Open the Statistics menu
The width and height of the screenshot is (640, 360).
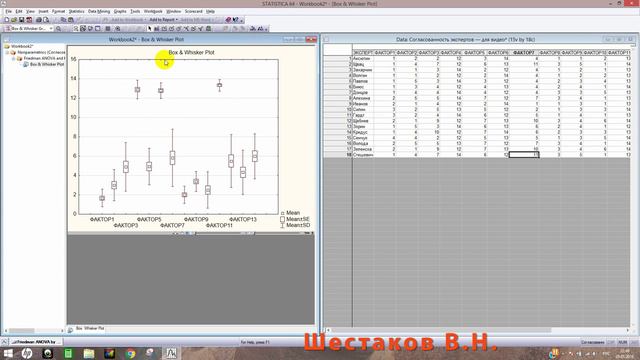(76, 11)
